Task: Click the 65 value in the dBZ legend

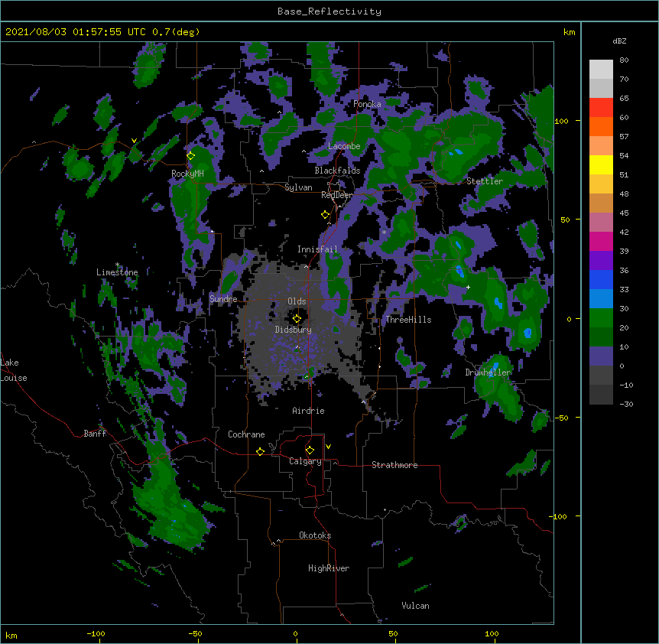Action: coord(624,99)
